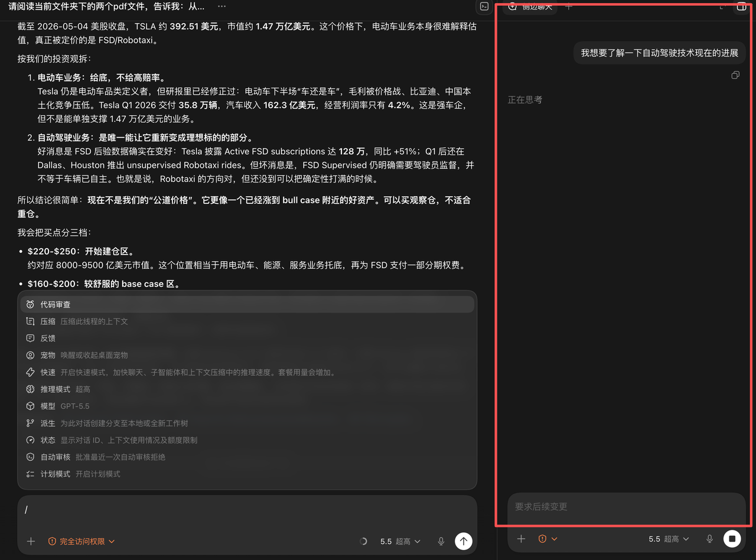This screenshot has height=560, width=756.
Task: Stop generation in side chat
Action: click(732, 539)
